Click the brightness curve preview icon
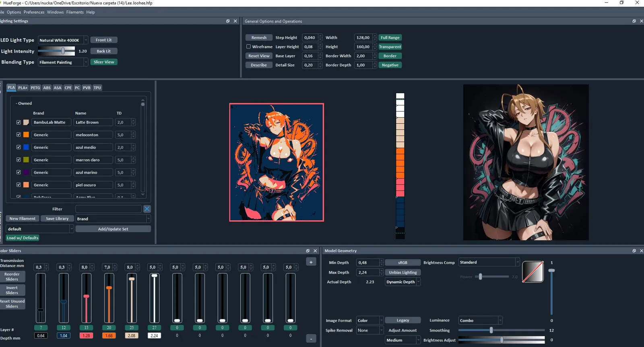Image resolution: width=644 pixels, height=347 pixels. coord(533,271)
